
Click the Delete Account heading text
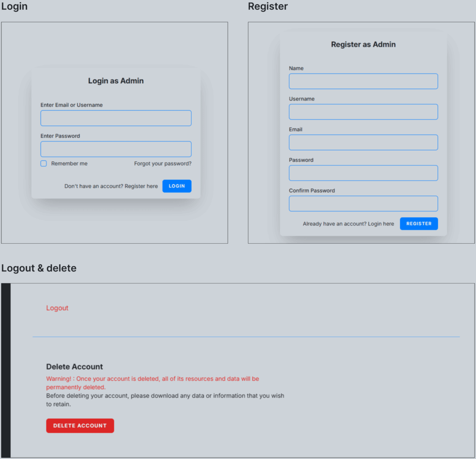(74, 366)
